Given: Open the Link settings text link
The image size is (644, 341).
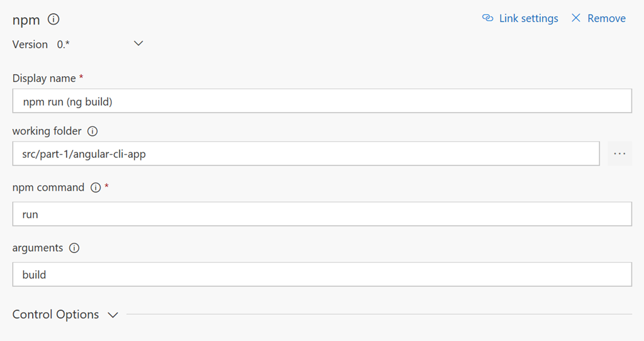Looking at the screenshot, I should 528,18.
